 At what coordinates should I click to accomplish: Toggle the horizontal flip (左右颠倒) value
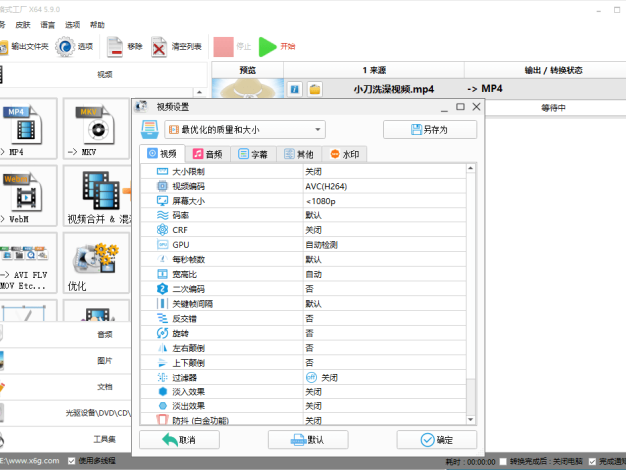point(384,348)
